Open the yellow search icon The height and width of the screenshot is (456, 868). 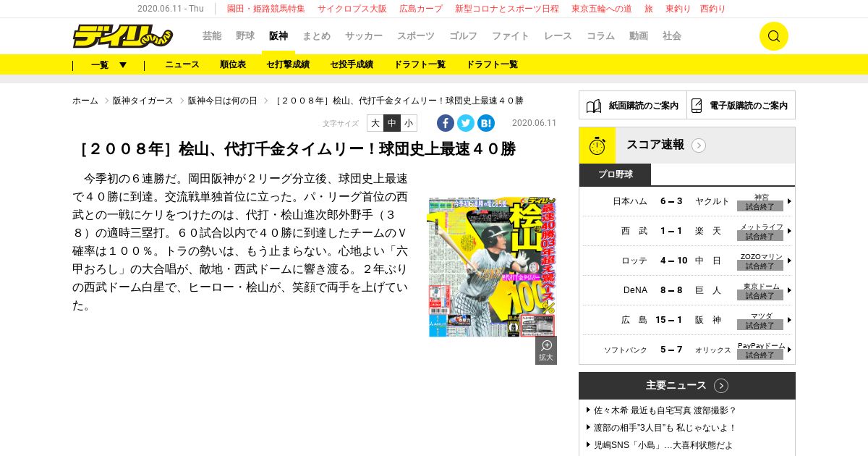click(773, 36)
